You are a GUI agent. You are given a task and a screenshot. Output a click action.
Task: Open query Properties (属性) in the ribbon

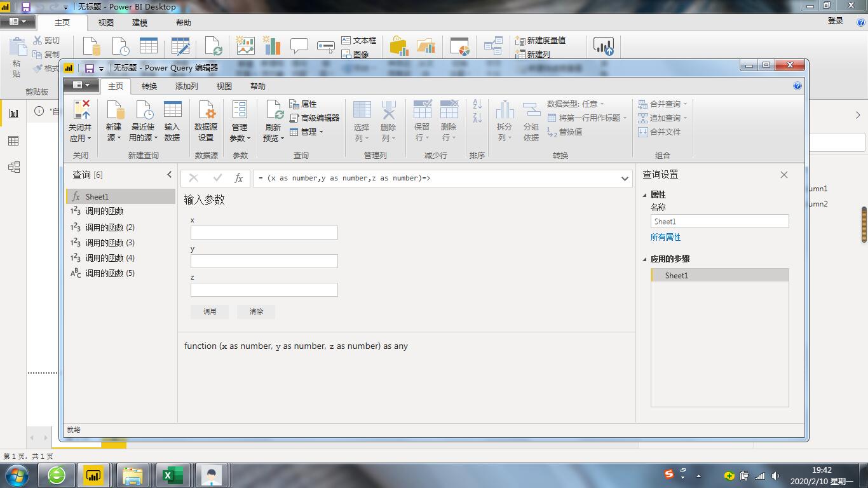[303, 104]
